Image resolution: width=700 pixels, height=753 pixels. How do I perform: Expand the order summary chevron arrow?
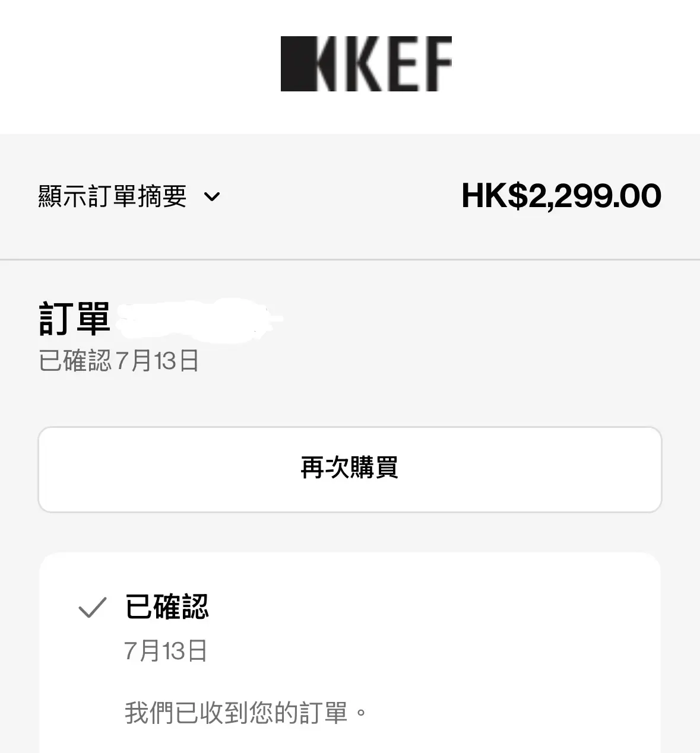(x=212, y=196)
